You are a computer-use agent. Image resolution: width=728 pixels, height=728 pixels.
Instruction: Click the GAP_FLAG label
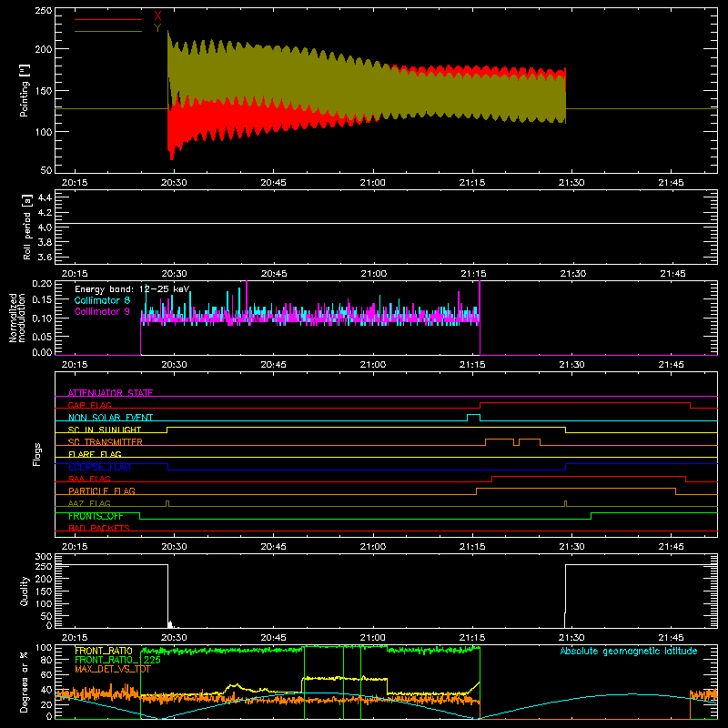[89, 405]
